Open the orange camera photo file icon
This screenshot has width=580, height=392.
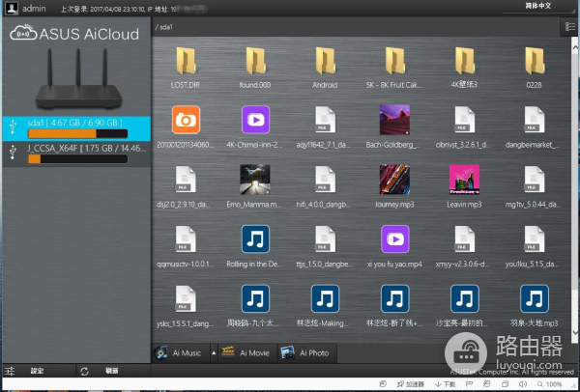[186, 121]
